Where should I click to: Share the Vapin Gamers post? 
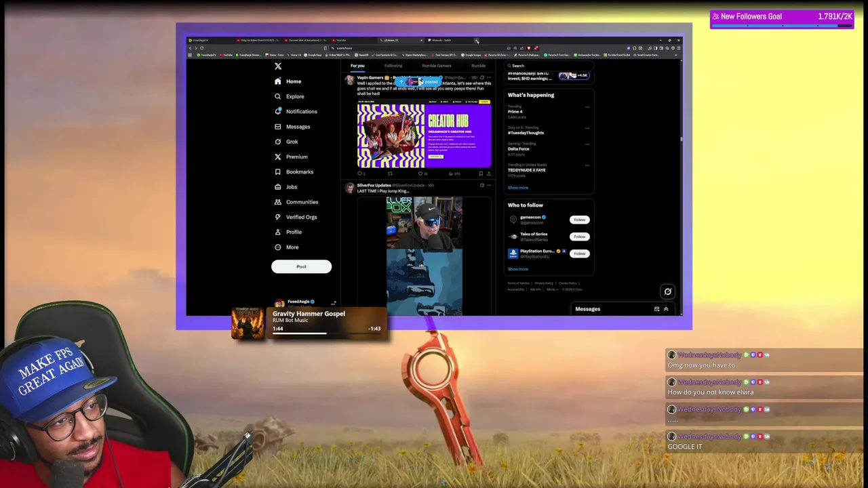pyautogui.click(x=488, y=174)
